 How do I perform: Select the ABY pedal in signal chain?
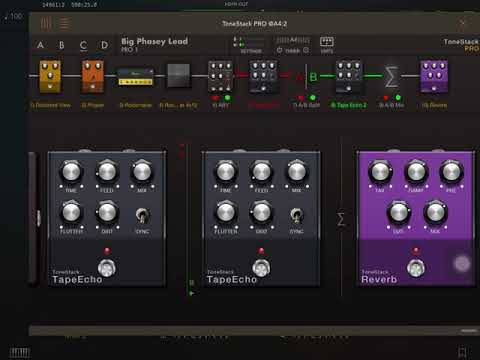pos(220,76)
